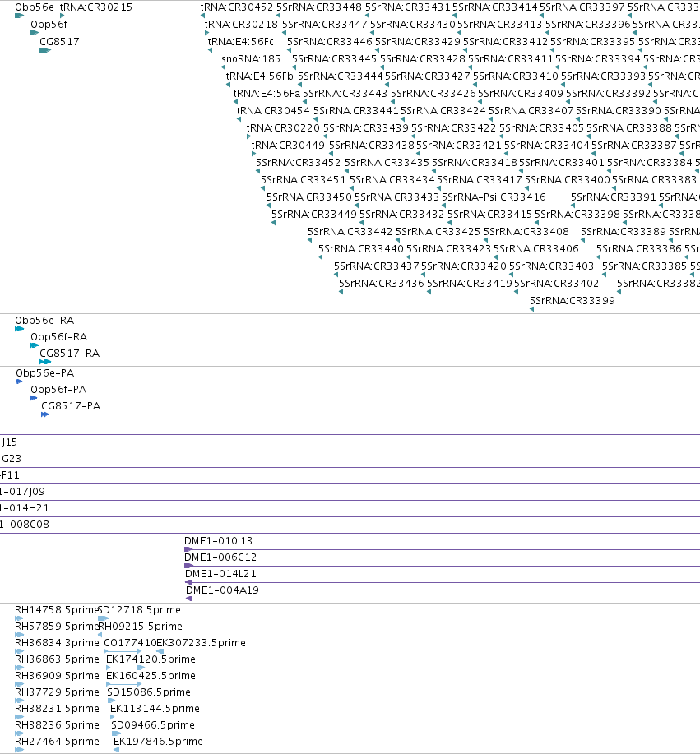
Task: Select RH09215.5prime EST label
Action: pos(140,626)
